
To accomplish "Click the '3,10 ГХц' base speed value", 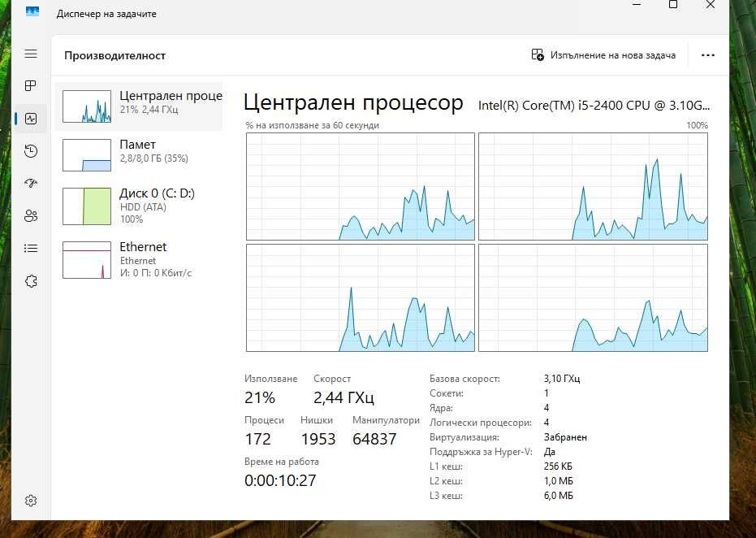I will (562, 378).
